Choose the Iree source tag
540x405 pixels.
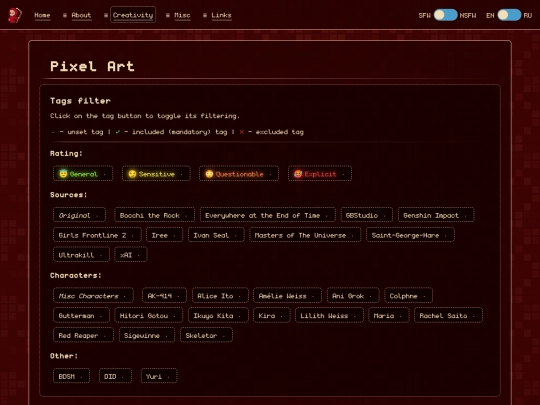(164, 235)
